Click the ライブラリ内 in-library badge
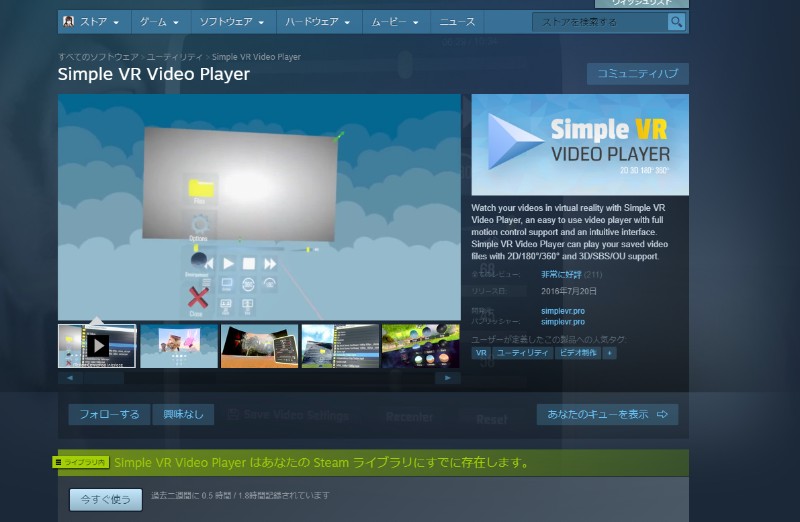Image resolution: width=800 pixels, height=522 pixels. click(81, 462)
